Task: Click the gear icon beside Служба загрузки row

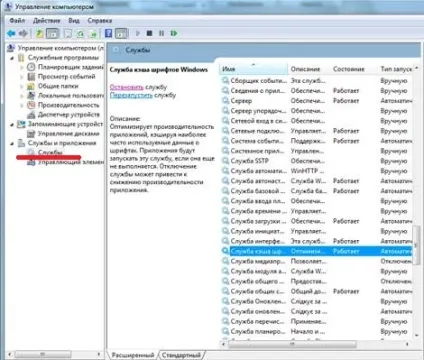Action: [226, 221]
